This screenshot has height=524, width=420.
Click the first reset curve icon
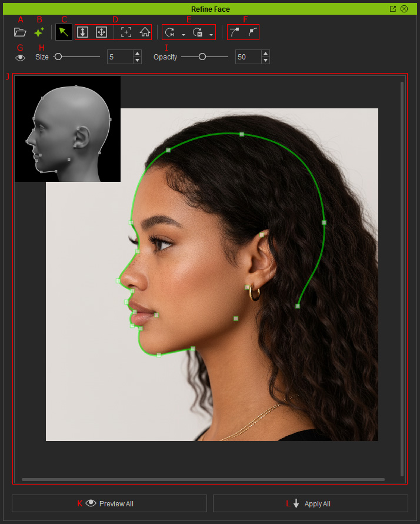click(170, 32)
